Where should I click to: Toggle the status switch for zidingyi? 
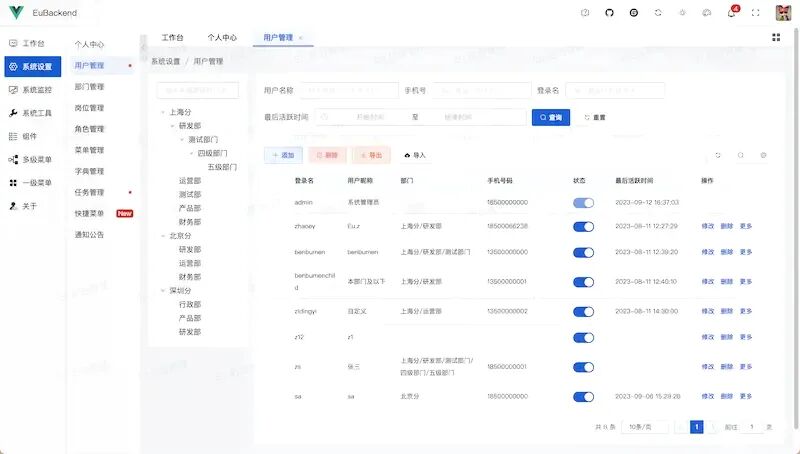pyautogui.click(x=583, y=312)
